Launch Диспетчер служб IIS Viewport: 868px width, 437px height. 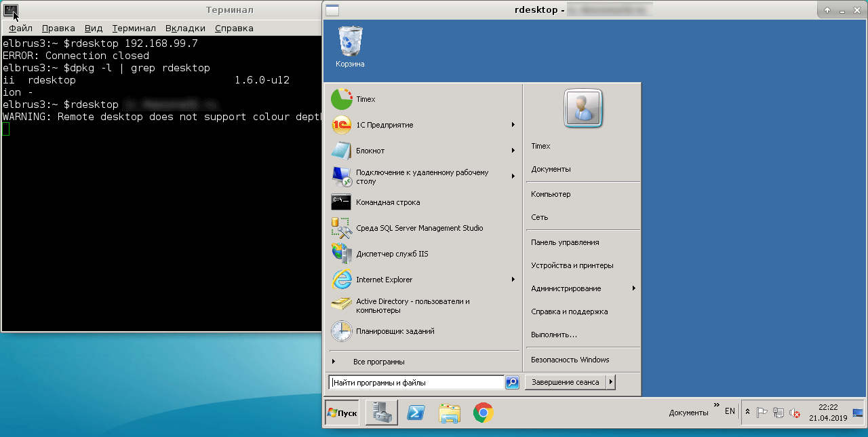point(392,254)
